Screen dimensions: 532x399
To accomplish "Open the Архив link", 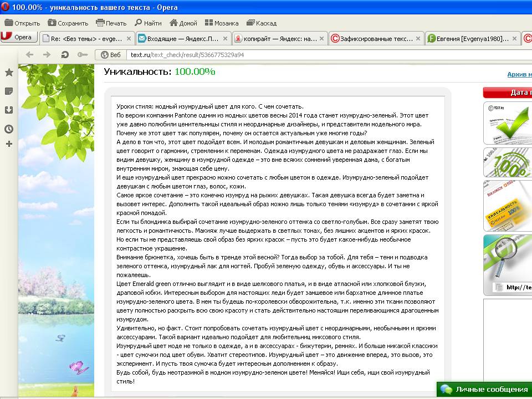I will click(x=519, y=74).
